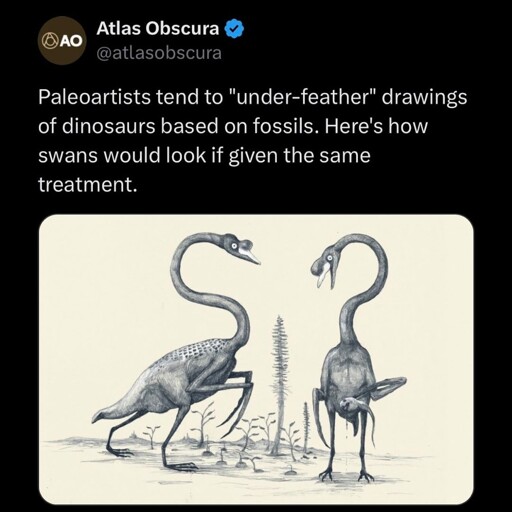Image resolution: width=512 pixels, height=512 pixels.
Task: Click the word "treatment." ending the tweet
Action: [88, 185]
